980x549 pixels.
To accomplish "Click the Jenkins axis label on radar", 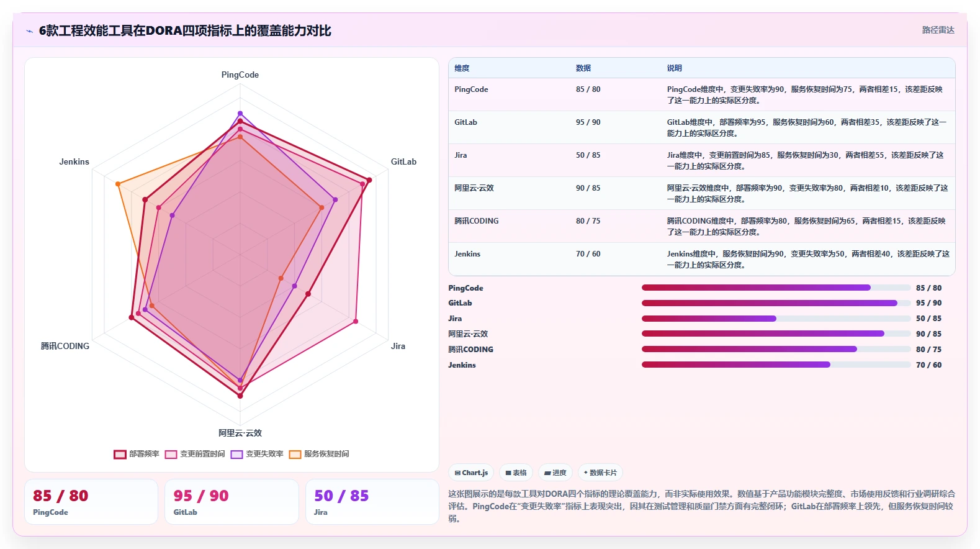I will tap(74, 161).
